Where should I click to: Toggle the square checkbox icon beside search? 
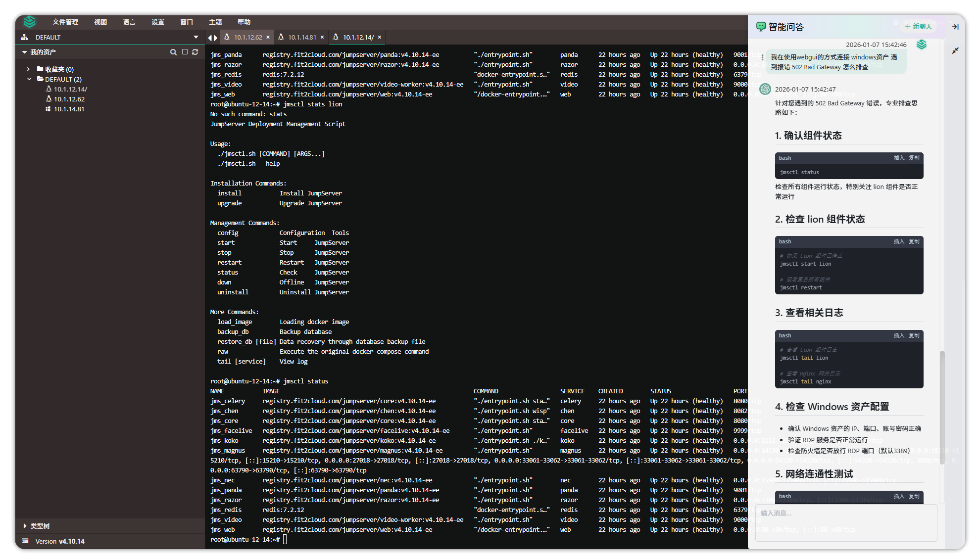185,52
